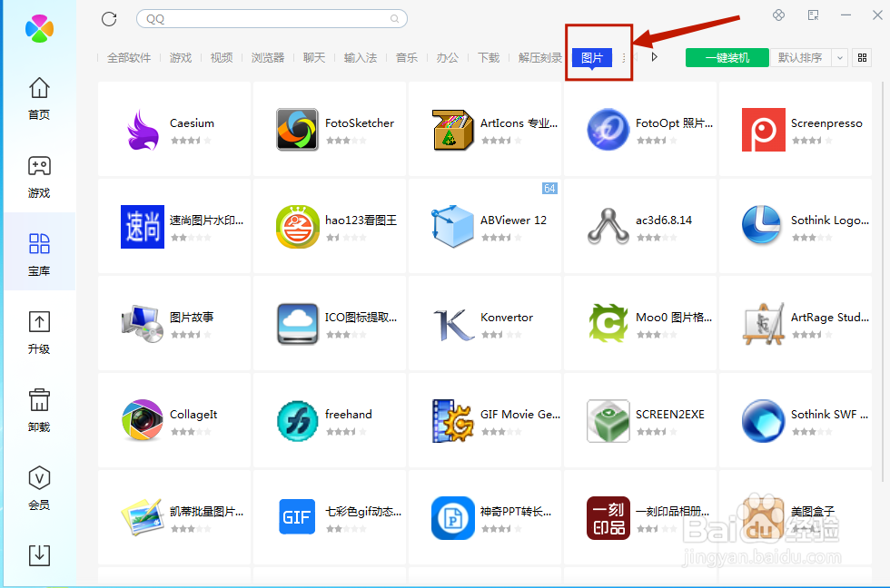Viewport: 890px width, 588px height.
Task: Click the app logo at top left
Action: [39, 28]
